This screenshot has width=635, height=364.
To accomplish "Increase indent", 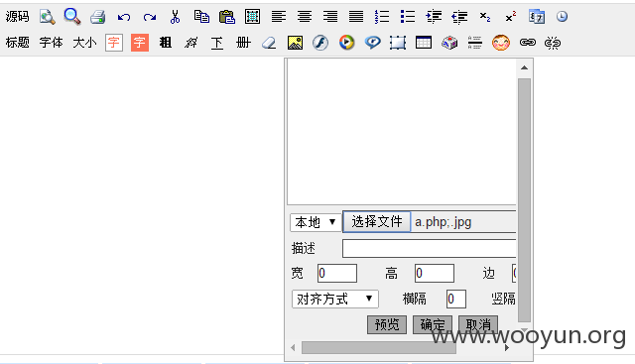I will [x=434, y=17].
